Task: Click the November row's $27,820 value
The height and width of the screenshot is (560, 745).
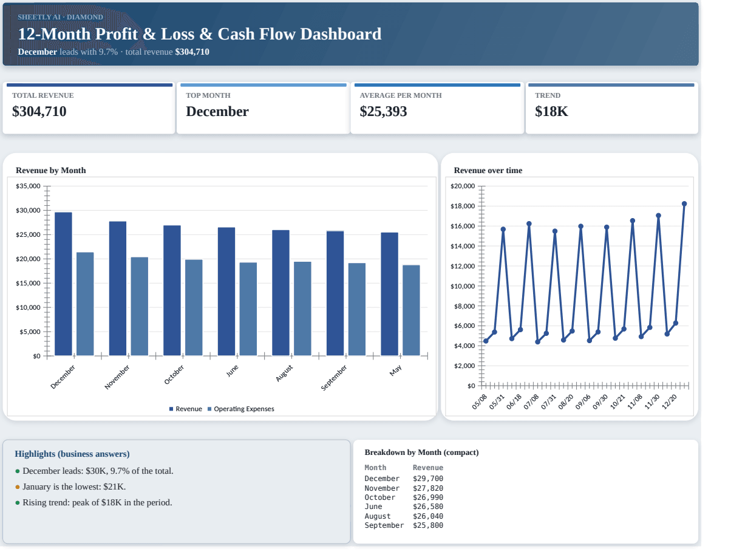Action: 428,488
